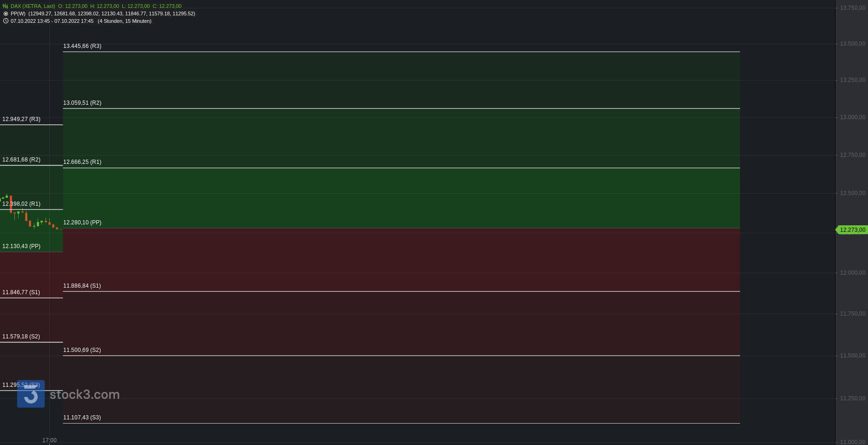Select the 11.886,84 (S1) support label
Viewport: 868px width, 445px height.
(82, 286)
